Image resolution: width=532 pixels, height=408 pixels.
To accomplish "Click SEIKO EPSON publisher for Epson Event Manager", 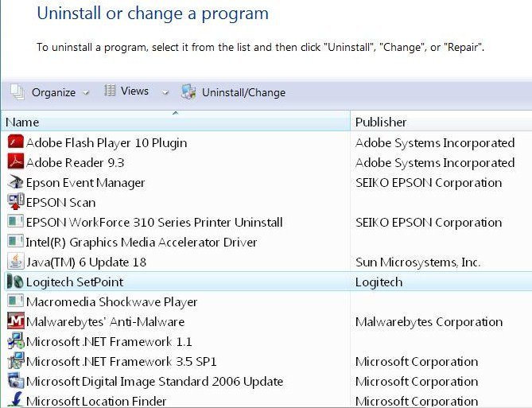I will (429, 183).
